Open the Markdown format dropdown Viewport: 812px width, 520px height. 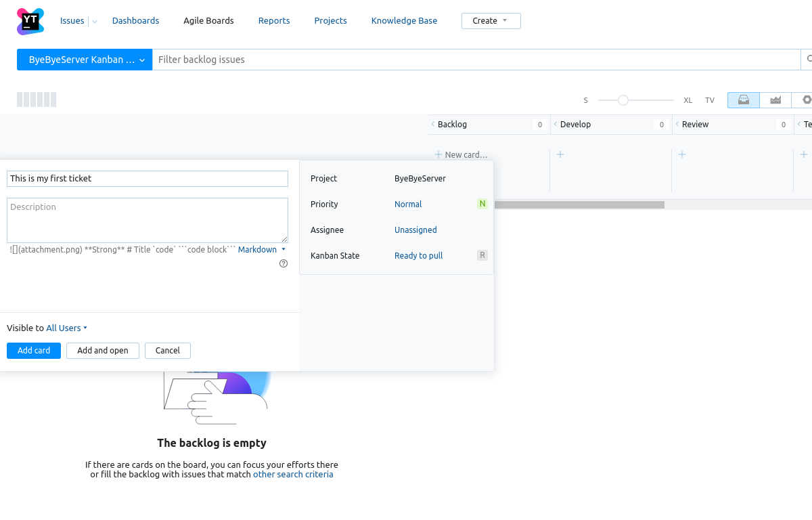pos(262,250)
